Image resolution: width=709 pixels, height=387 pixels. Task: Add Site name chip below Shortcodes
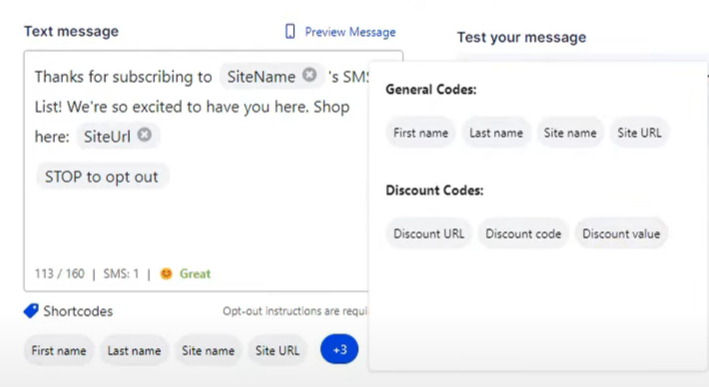pos(208,350)
